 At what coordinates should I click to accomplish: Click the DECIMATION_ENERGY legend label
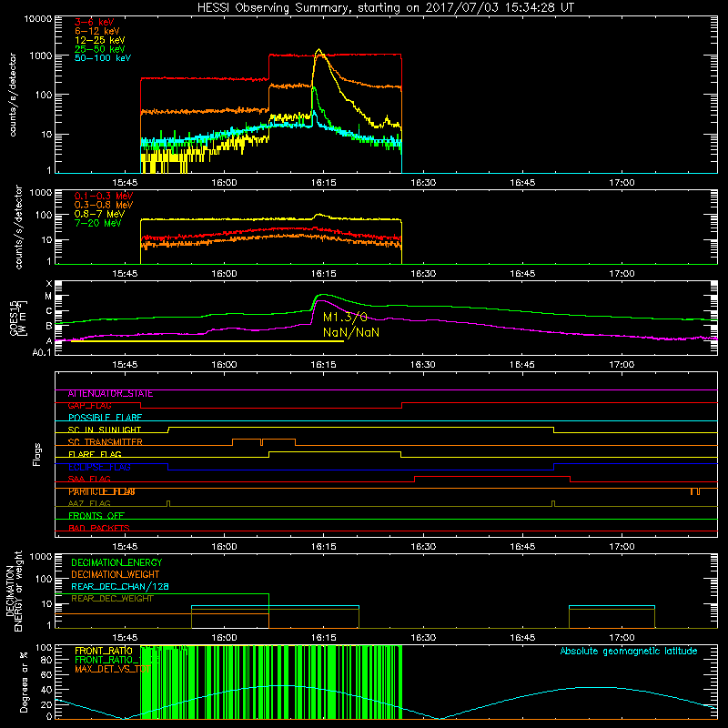pos(116,562)
